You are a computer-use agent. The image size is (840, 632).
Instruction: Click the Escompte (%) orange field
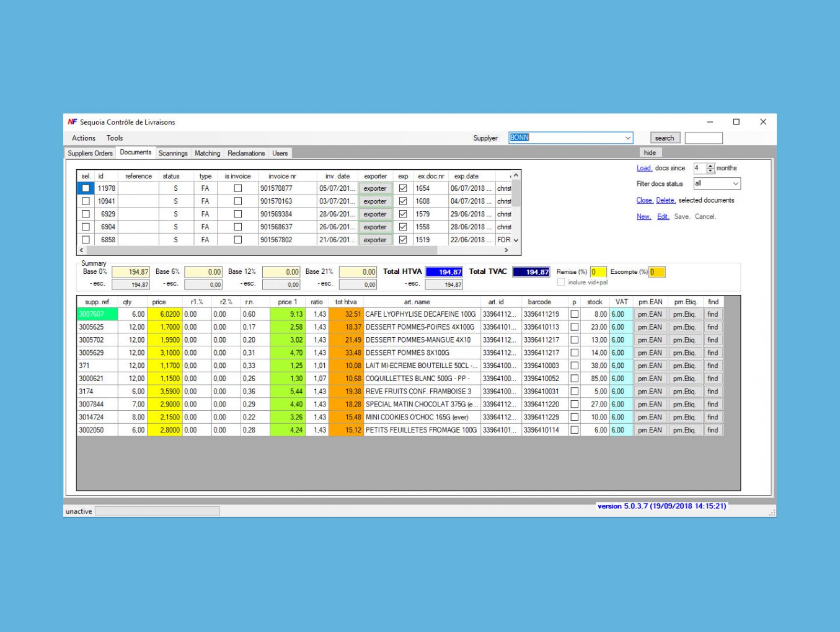(657, 272)
